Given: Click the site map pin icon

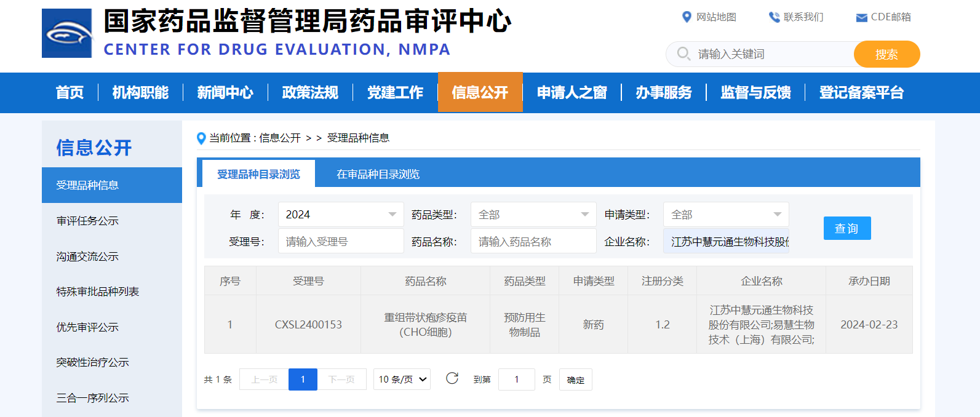Looking at the screenshot, I should [x=687, y=17].
